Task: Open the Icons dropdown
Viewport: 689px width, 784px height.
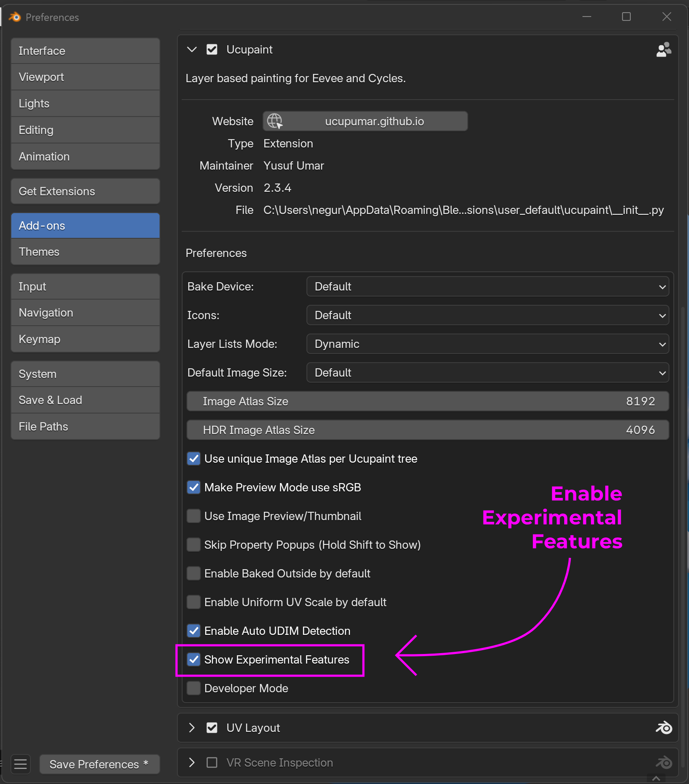Action: pyautogui.click(x=488, y=315)
